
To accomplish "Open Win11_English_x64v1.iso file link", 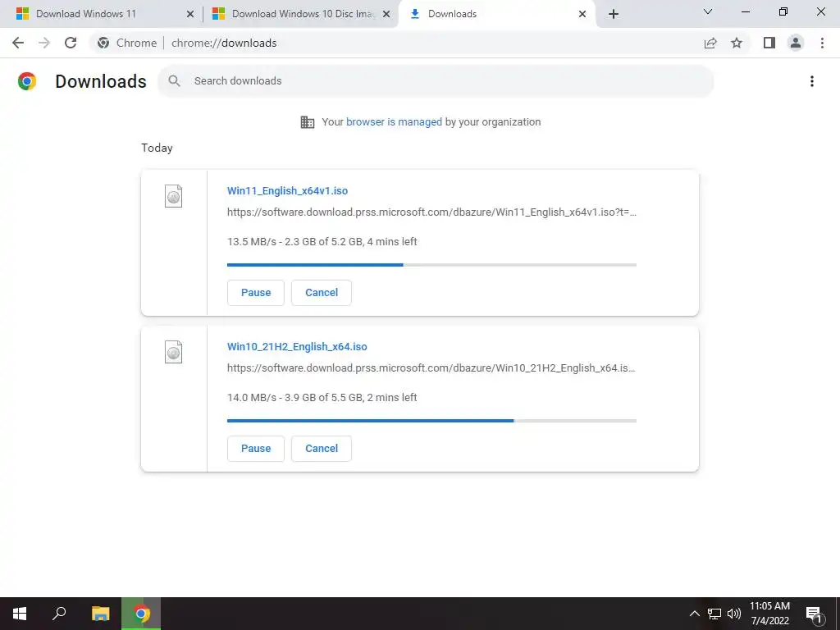I will coord(287,190).
